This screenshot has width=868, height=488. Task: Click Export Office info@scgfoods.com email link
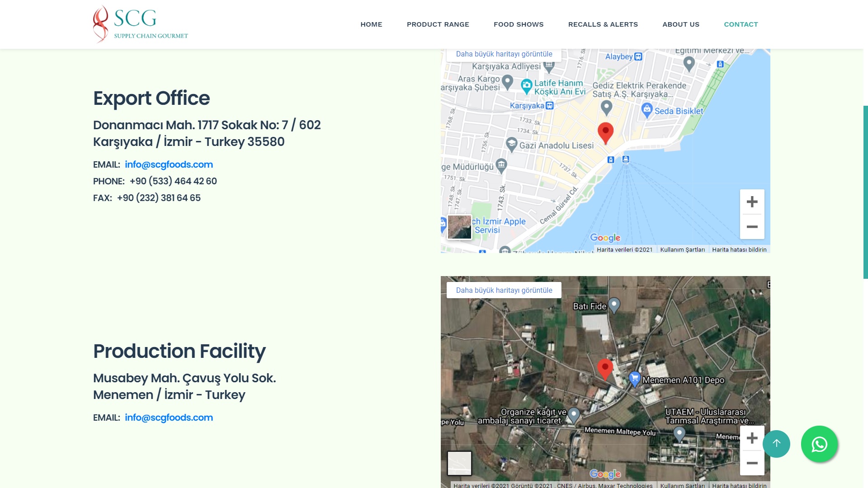tap(169, 164)
